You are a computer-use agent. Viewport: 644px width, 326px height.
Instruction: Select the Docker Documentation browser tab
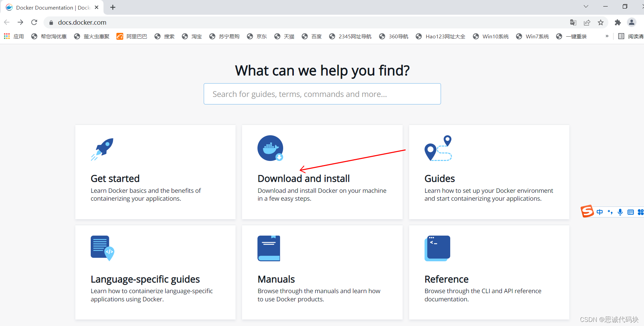click(x=51, y=8)
